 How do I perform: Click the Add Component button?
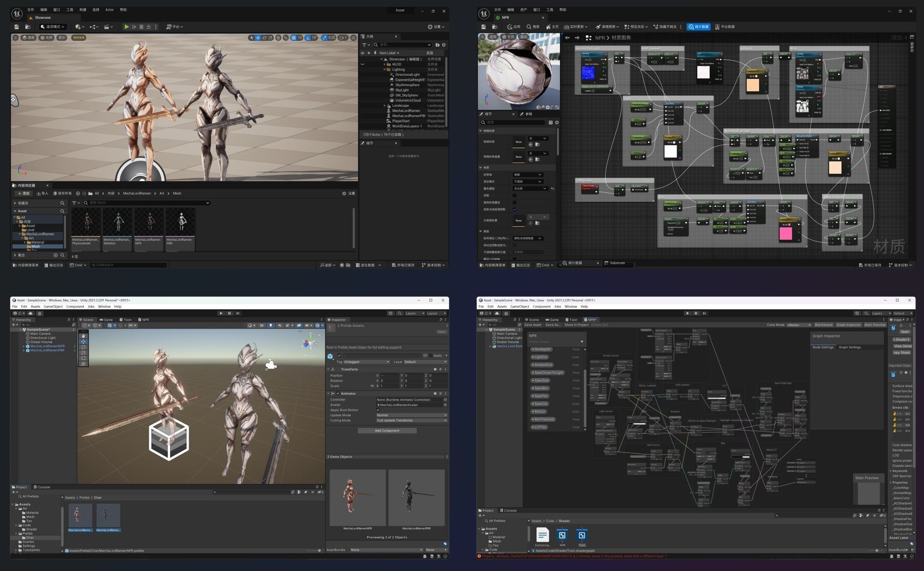pos(387,430)
